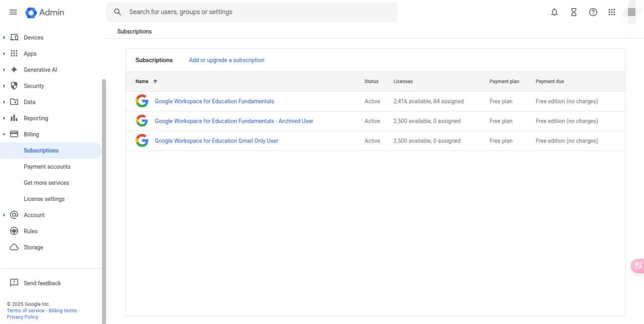Click the Data folder icon
Viewport: 644px width, 324px height.
tap(14, 102)
